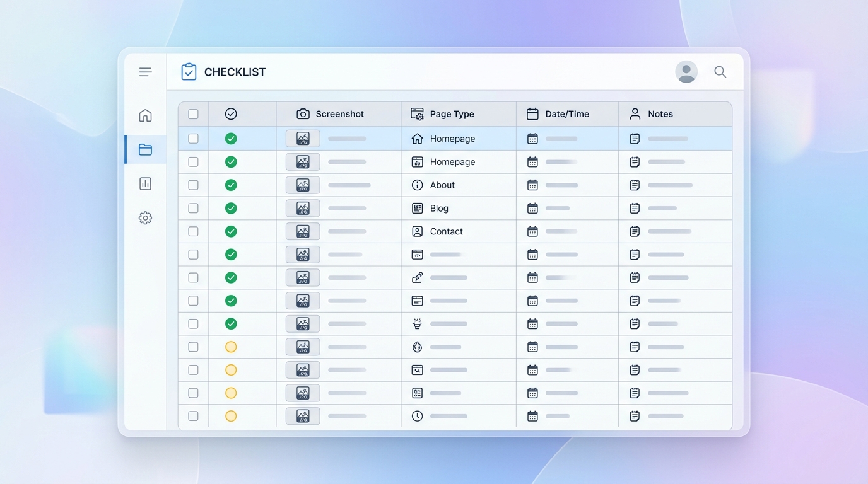This screenshot has height=484, width=868.
Task: Click the status check-circle column header icon
Action: [231, 113]
